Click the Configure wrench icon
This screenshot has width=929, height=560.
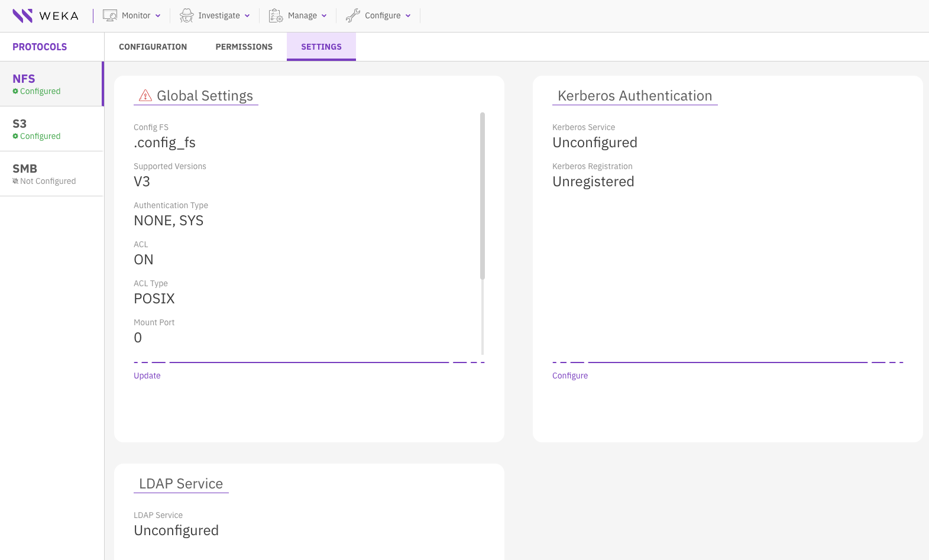pyautogui.click(x=353, y=16)
